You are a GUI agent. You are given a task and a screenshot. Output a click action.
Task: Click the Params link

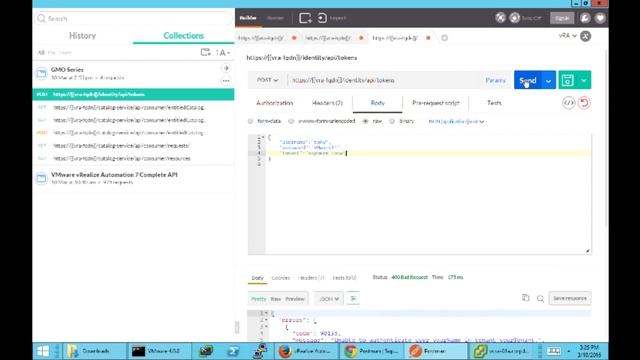pos(496,80)
